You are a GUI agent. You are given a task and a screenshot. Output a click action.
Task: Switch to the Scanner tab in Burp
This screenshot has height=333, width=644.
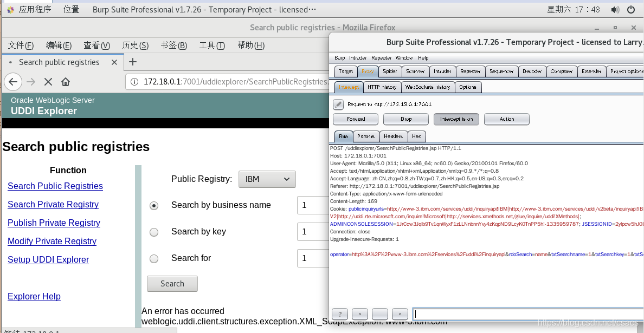pyautogui.click(x=416, y=71)
